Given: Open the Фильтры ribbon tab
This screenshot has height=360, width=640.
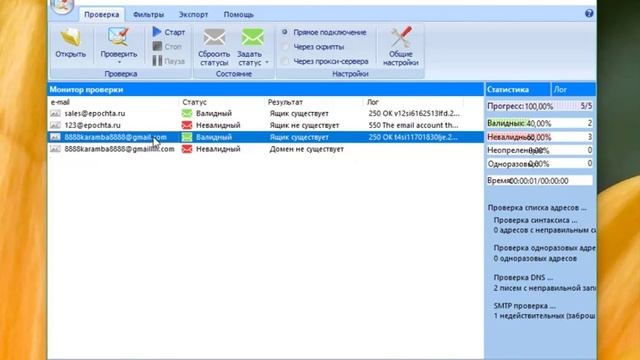Looking at the screenshot, I should (149, 14).
